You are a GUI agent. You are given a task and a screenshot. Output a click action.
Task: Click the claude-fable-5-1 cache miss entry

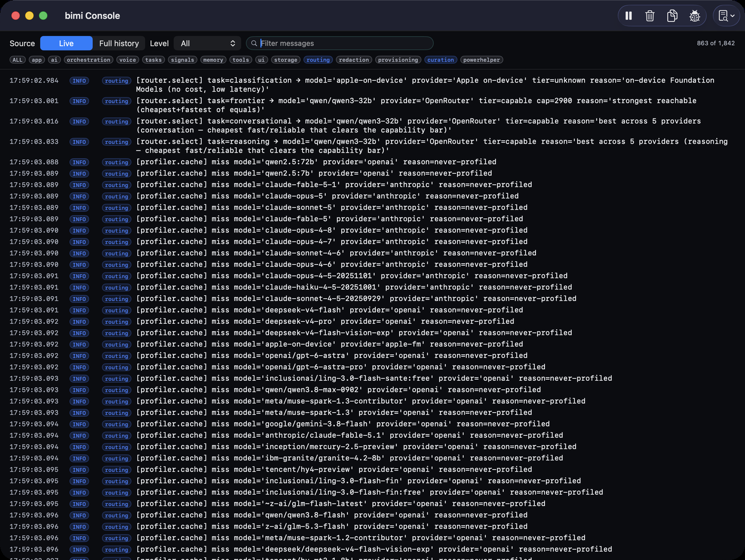coord(372,185)
